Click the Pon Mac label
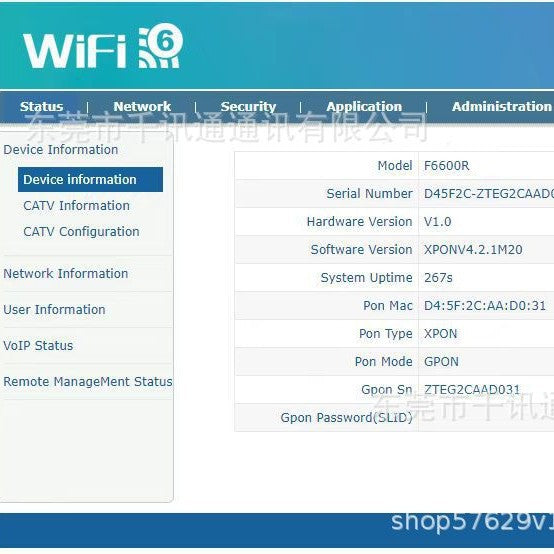Image resolution: width=554 pixels, height=554 pixels. tap(388, 306)
